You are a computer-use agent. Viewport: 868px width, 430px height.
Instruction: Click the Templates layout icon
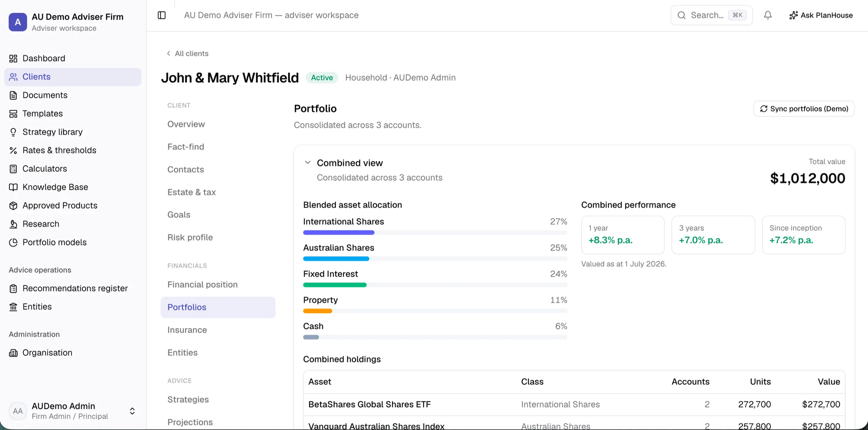(13, 114)
